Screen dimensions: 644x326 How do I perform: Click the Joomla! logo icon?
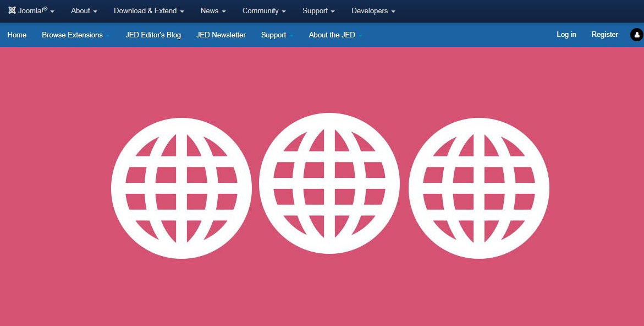pos(12,10)
